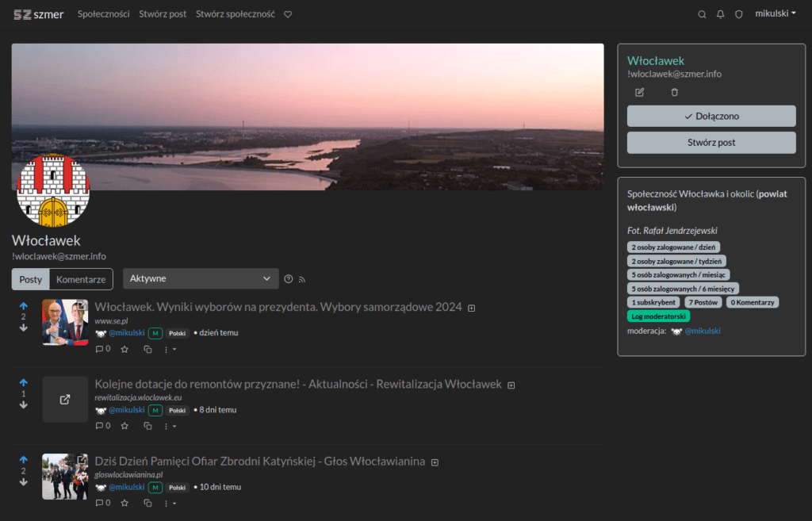Image resolution: width=812 pixels, height=521 pixels.
Task: Click the shield admin icon in navbar
Action: click(x=738, y=14)
